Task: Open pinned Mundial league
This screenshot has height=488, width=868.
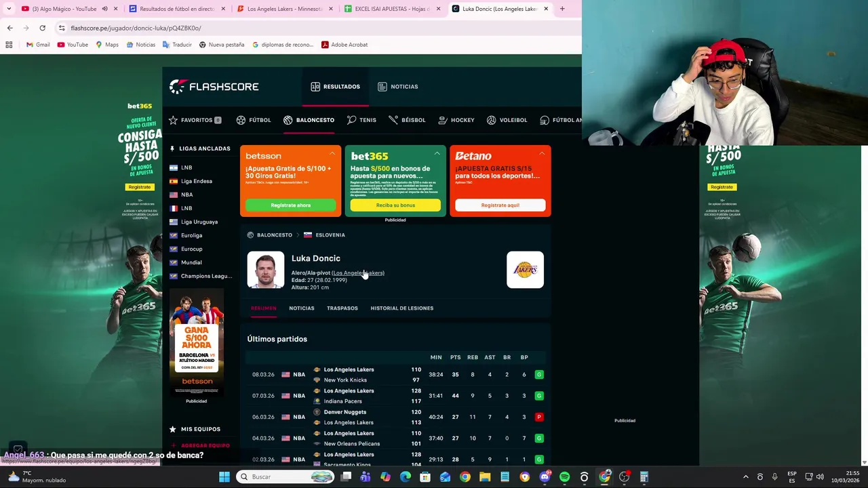Action: coord(191,262)
